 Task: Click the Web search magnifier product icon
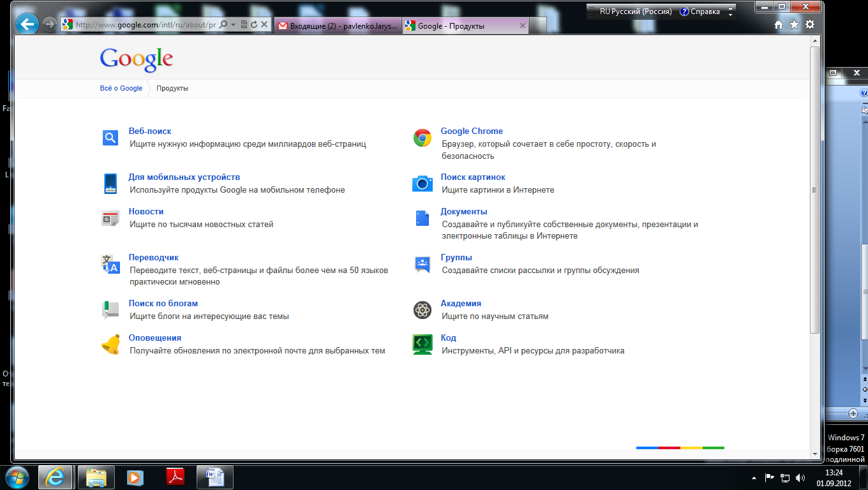click(x=110, y=137)
